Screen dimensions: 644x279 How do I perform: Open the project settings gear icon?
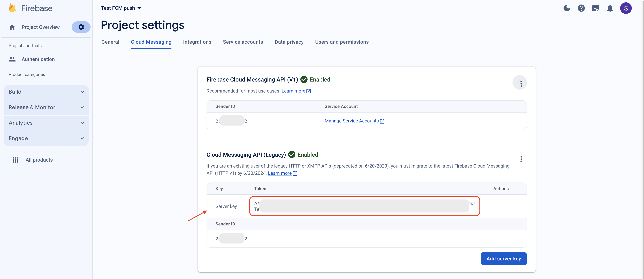pyautogui.click(x=81, y=27)
